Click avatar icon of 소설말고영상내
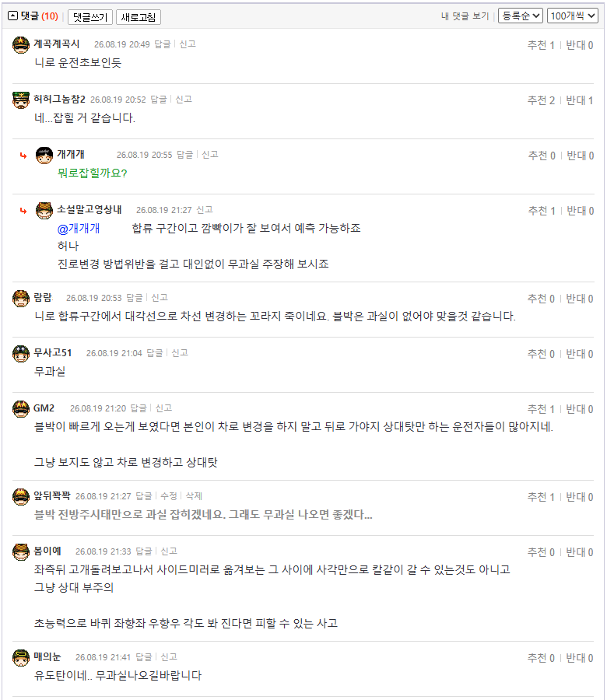607x700 pixels. pyautogui.click(x=44, y=210)
